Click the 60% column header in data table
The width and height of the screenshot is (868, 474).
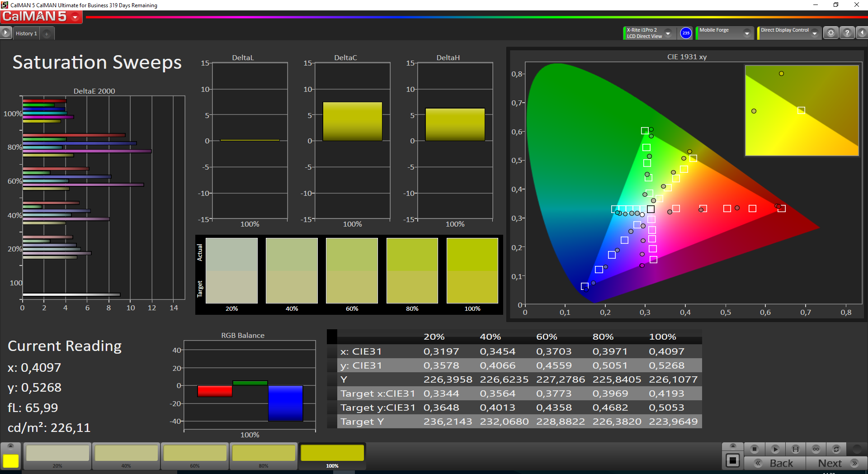pos(547,337)
